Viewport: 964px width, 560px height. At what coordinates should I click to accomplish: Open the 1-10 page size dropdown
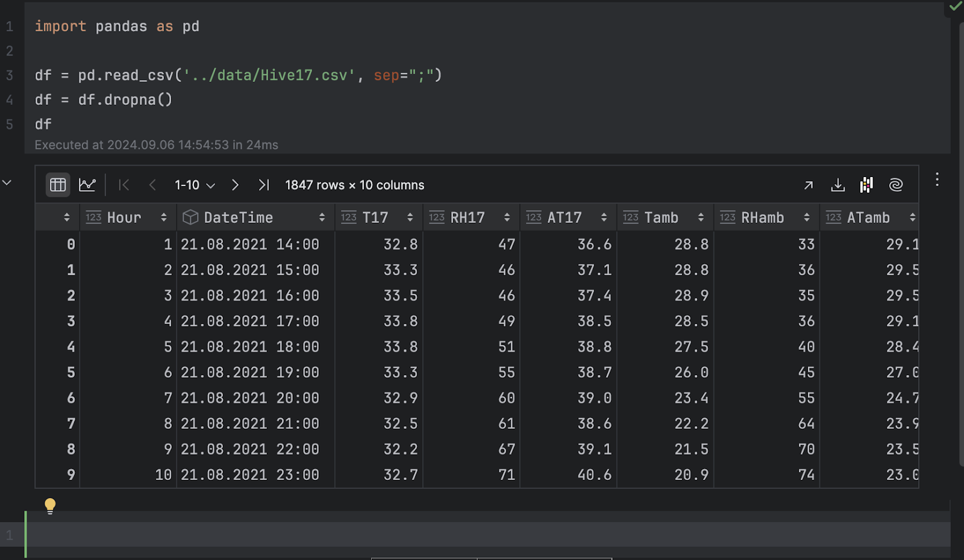195,185
